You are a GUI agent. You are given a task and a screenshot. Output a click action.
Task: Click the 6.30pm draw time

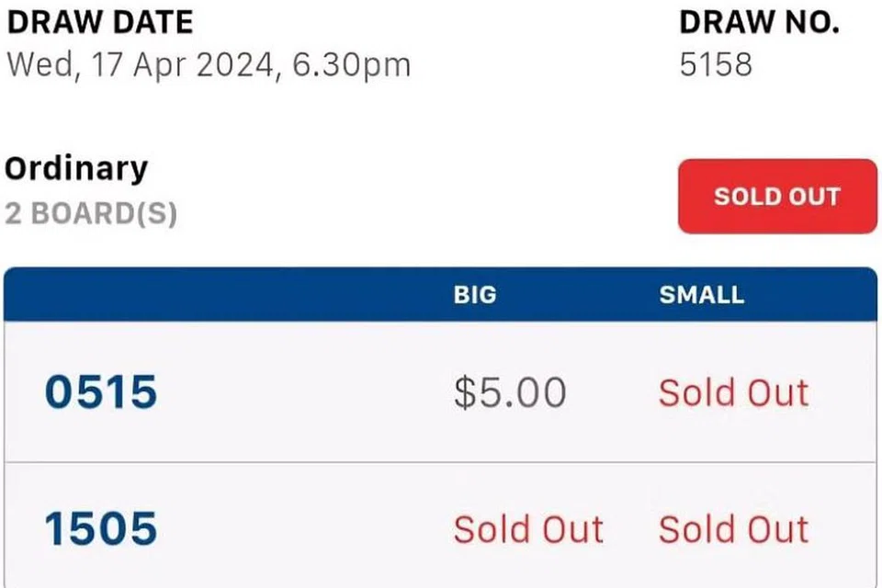pos(351,65)
